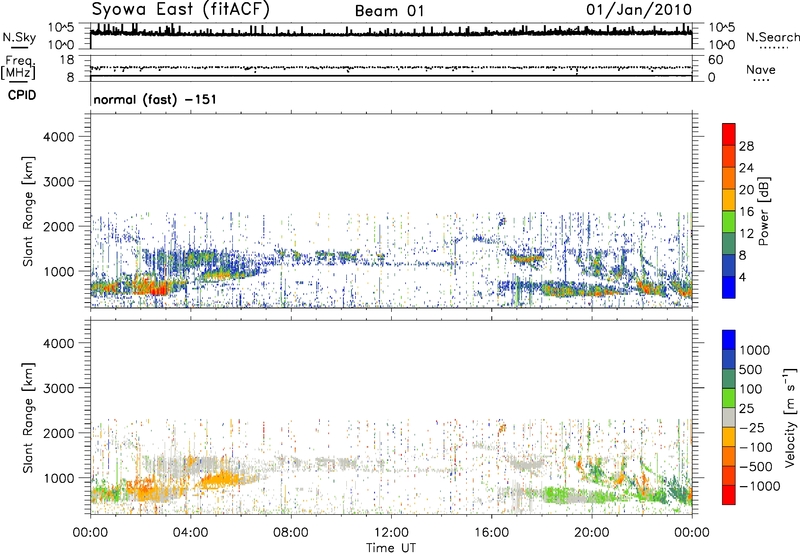Click the "08:00" time axis label

click(x=291, y=533)
